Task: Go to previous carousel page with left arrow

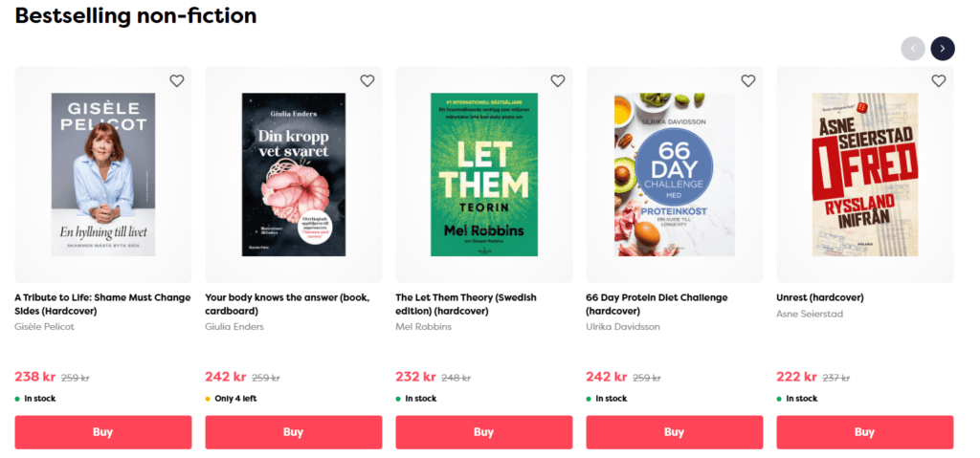Action: point(913,48)
